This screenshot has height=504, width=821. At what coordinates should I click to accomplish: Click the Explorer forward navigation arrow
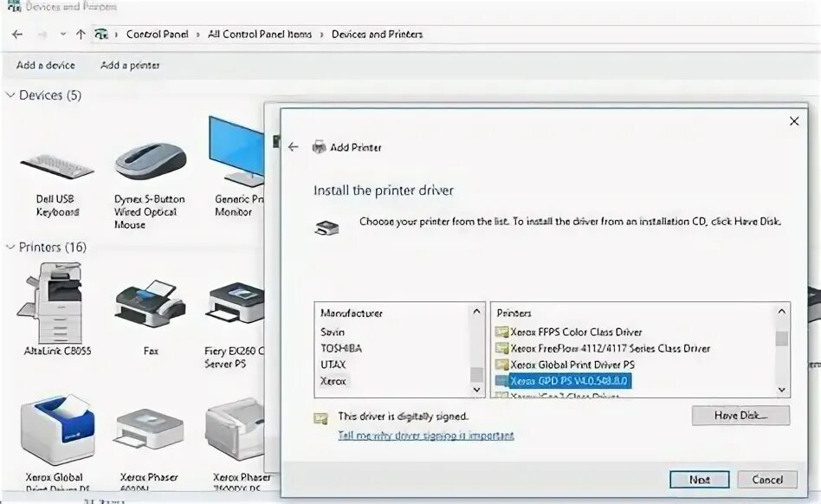point(43,35)
